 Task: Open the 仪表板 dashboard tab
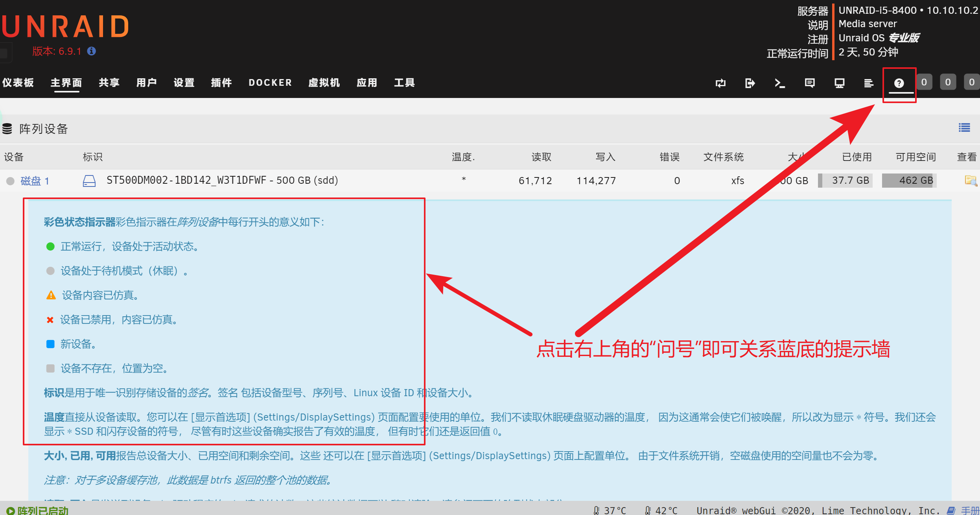(x=18, y=83)
